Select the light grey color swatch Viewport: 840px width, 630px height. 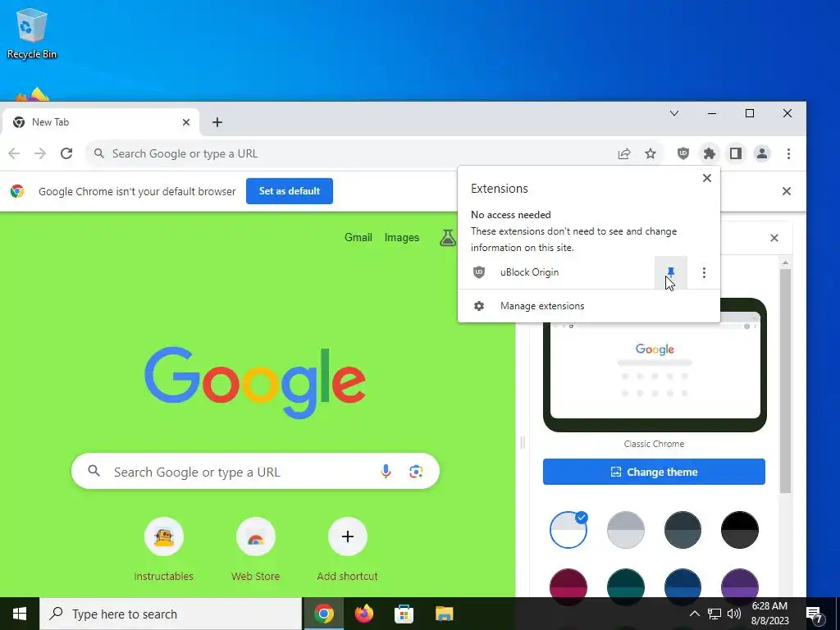626,530
